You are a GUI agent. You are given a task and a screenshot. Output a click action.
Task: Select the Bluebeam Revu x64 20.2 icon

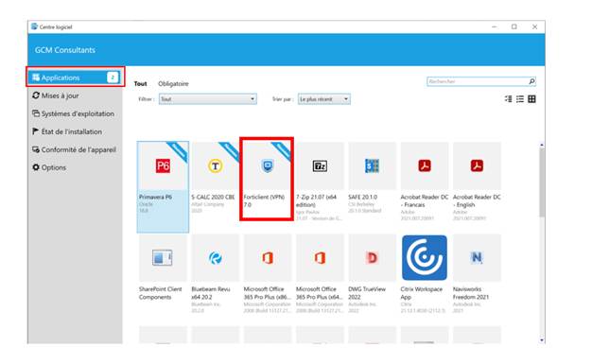coord(216,258)
